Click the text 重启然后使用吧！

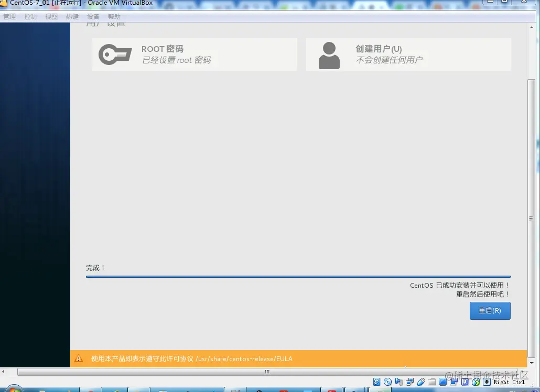click(483, 294)
